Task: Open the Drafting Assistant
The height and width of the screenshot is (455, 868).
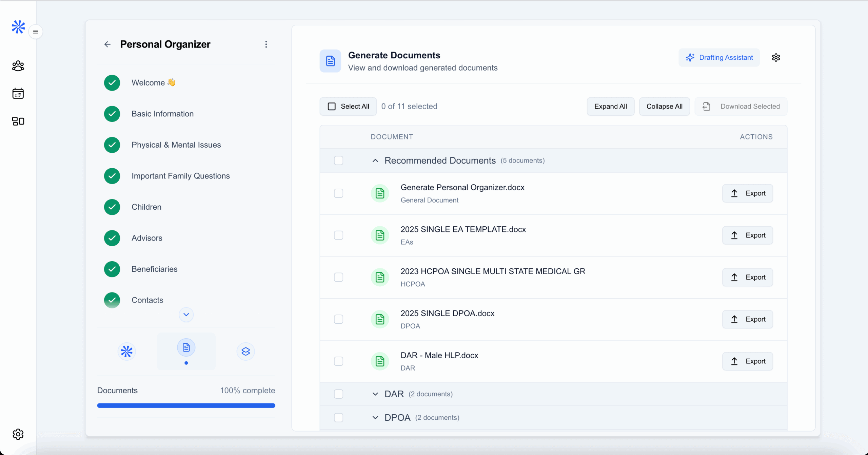Action: (x=719, y=58)
